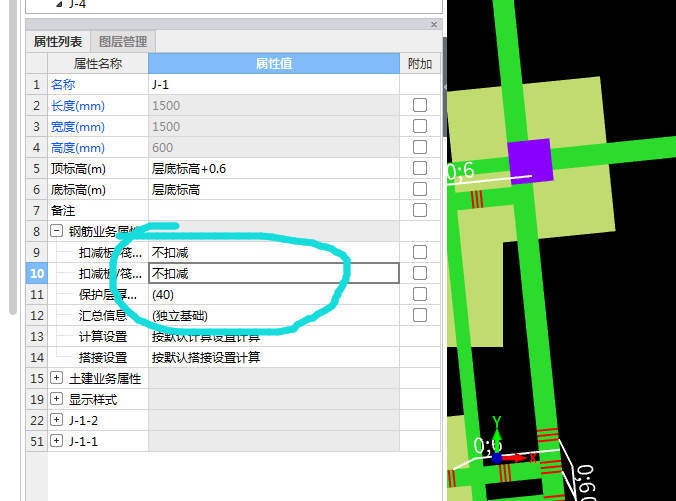Tick the 附加 checkbox for 长度(mm)
The width and height of the screenshot is (676, 501).
pos(420,105)
